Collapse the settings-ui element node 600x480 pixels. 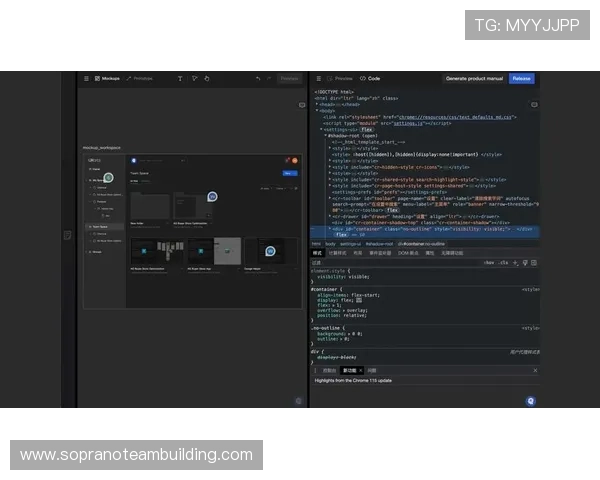pos(322,129)
